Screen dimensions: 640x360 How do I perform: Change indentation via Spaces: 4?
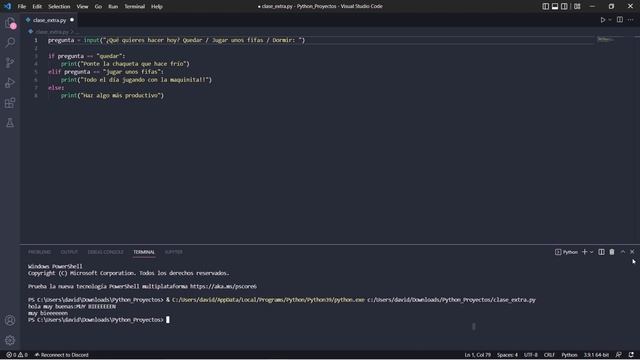click(x=507, y=355)
